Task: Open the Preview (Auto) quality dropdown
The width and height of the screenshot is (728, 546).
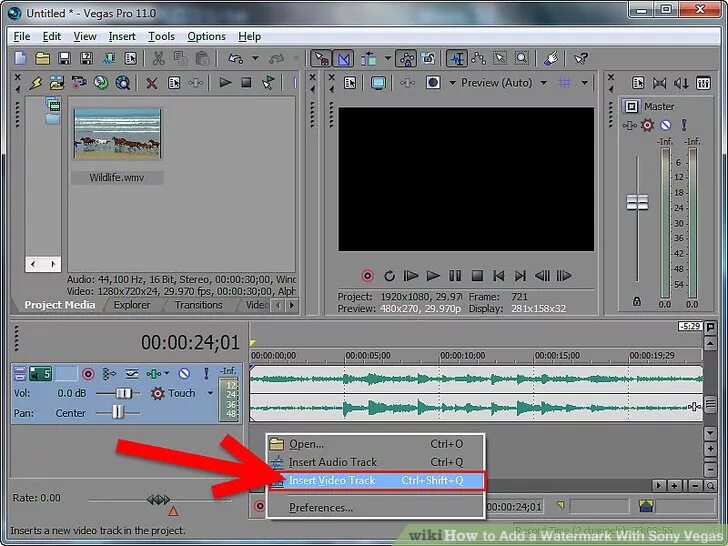Action: 543,83
